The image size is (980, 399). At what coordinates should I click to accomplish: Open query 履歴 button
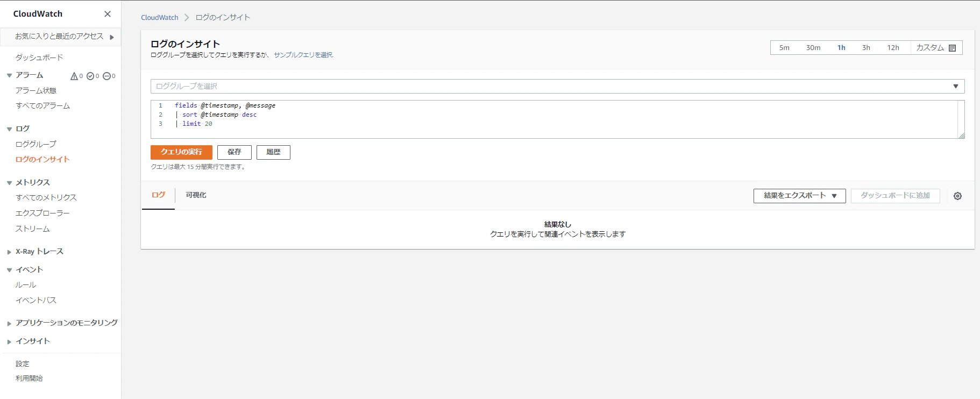click(273, 152)
